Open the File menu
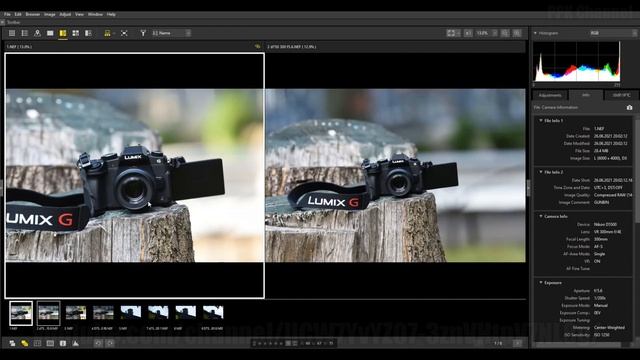This screenshot has width=640, height=360. point(7,14)
